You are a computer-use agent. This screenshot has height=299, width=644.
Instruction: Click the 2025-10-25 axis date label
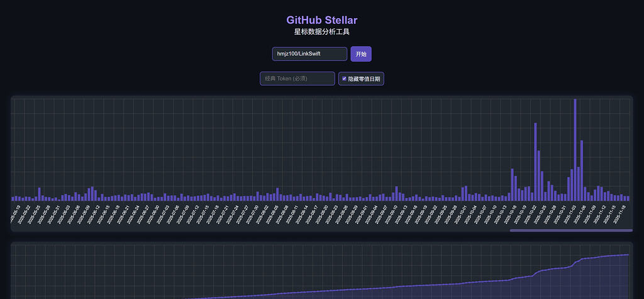click(539, 214)
